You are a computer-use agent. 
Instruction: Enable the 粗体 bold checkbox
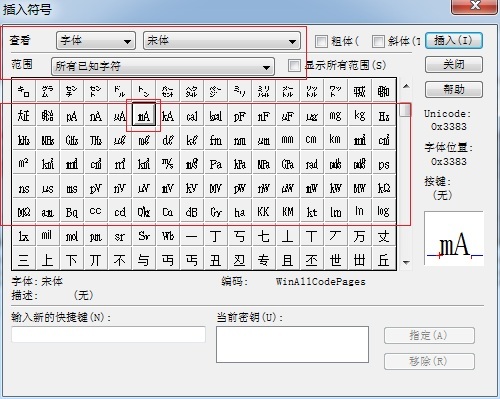pyautogui.click(x=321, y=41)
